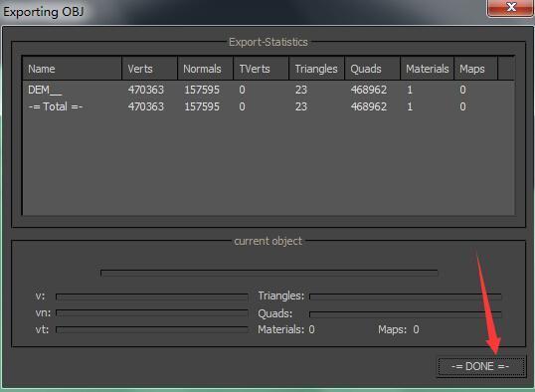Click the DEM__ Quads value 468962
Viewport: 535px width, 392px height.
pyautogui.click(x=369, y=90)
